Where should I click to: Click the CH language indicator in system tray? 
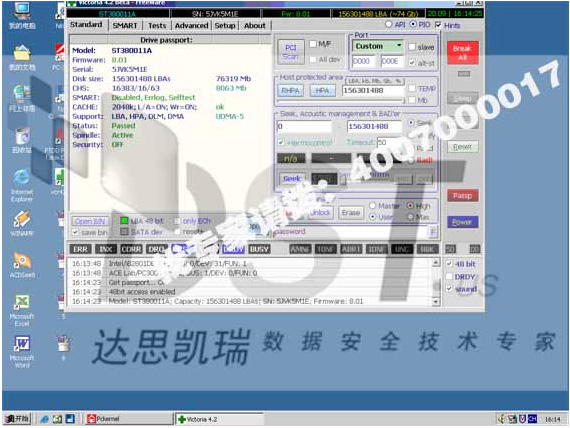(x=532, y=419)
